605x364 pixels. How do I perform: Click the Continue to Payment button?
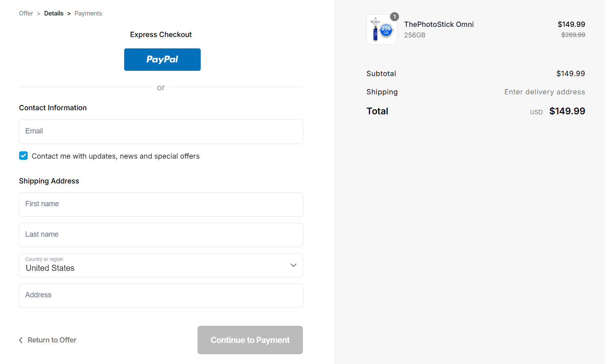tap(250, 340)
